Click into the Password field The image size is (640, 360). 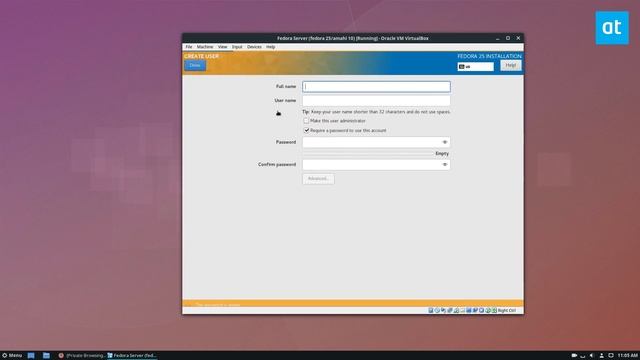coord(376,142)
